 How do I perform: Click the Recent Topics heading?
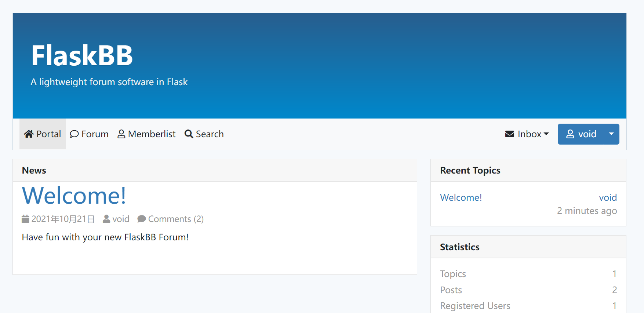click(x=470, y=170)
